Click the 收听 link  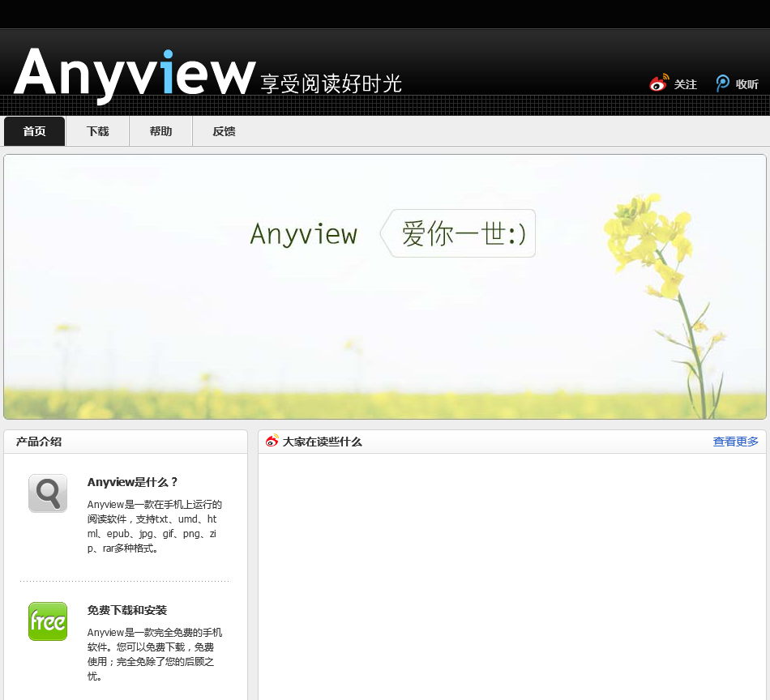coord(747,84)
